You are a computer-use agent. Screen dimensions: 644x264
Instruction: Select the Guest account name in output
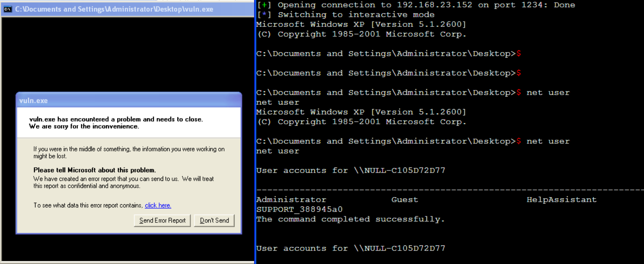coord(405,200)
